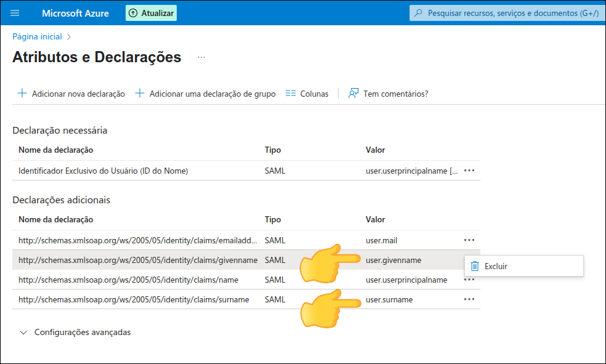
Task: Open the portal hamburger menu
Action: pos(14,12)
